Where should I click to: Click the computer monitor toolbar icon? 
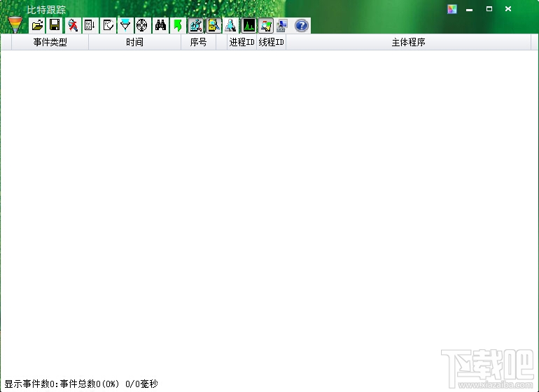(283, 25)
